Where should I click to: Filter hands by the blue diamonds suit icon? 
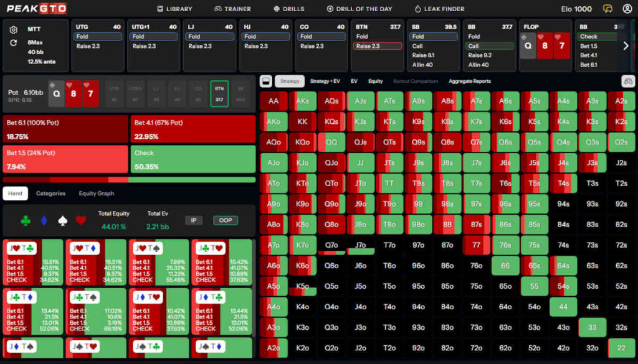click(x=44, y=220)
